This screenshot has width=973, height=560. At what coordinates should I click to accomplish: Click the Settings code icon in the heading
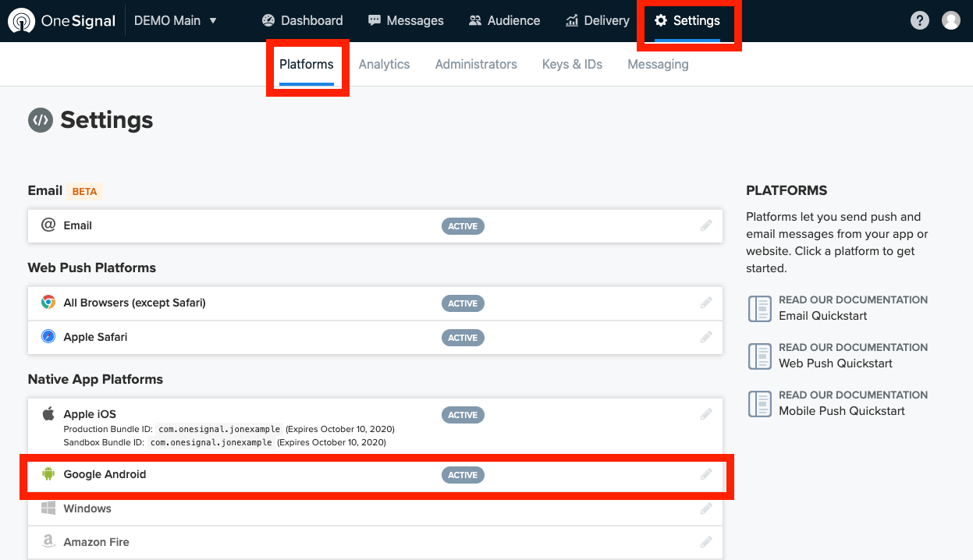[x=40, y=120]
